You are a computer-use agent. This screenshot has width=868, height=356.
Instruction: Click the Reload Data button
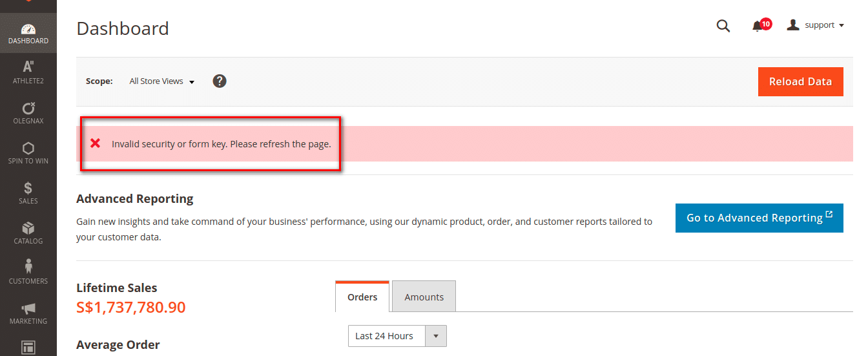(x=800, y=81)
